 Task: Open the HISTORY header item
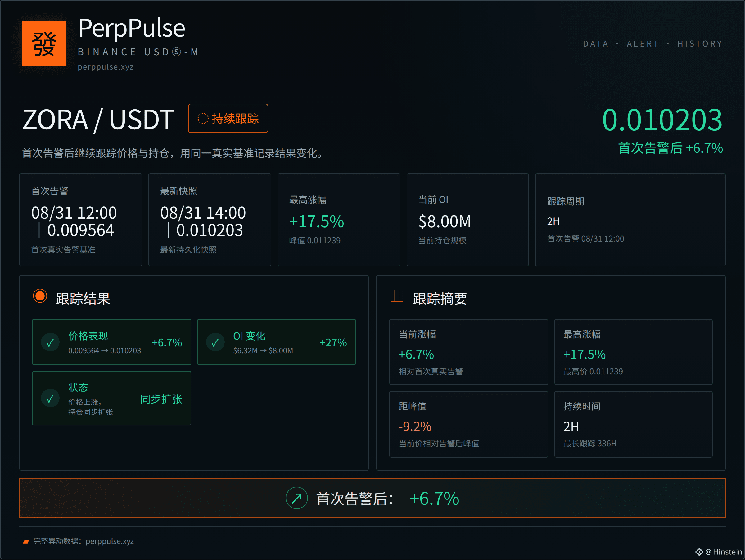coord(700,44)
